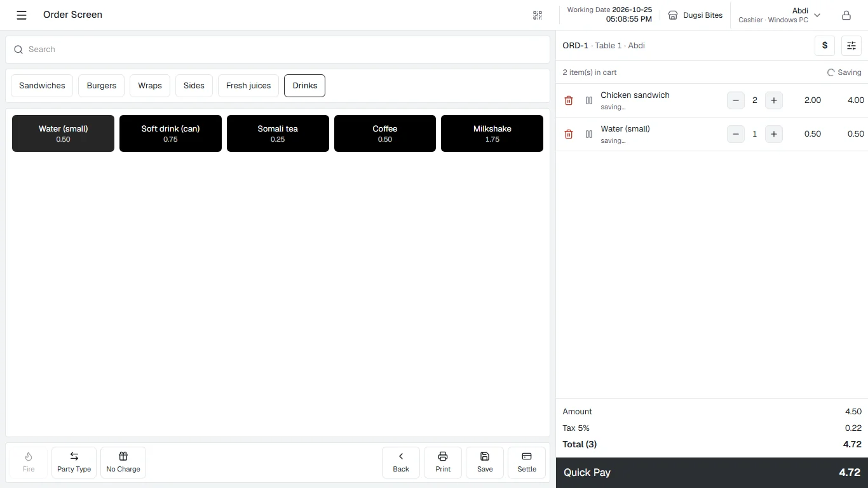Screen dimensions: 868x488
Task: Switch to the Wraps category
Action: (150, 86)
